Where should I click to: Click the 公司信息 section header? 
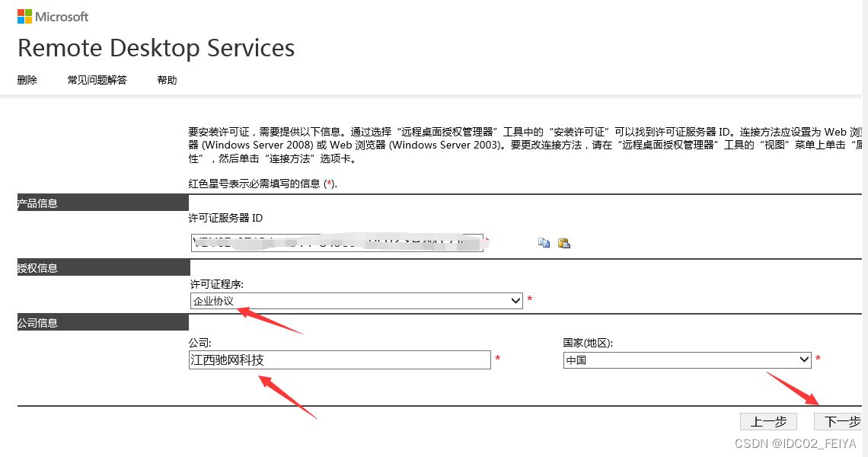[103, 322]
